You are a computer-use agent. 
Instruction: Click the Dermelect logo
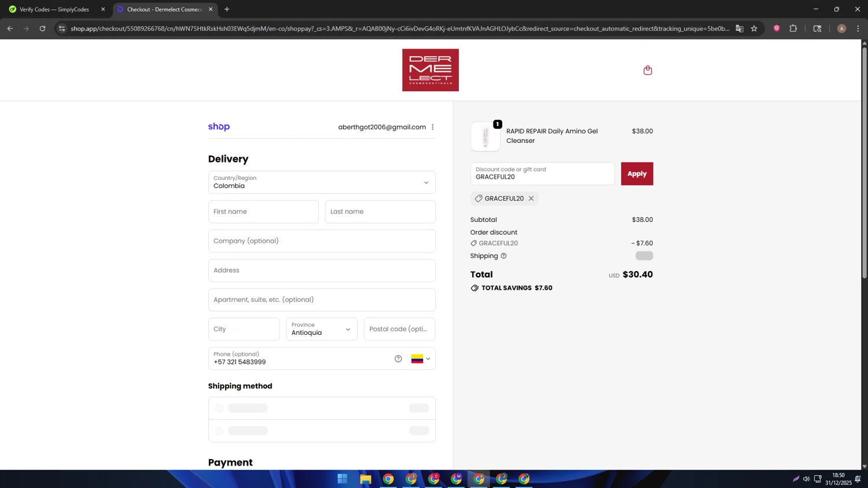[431, 70]
